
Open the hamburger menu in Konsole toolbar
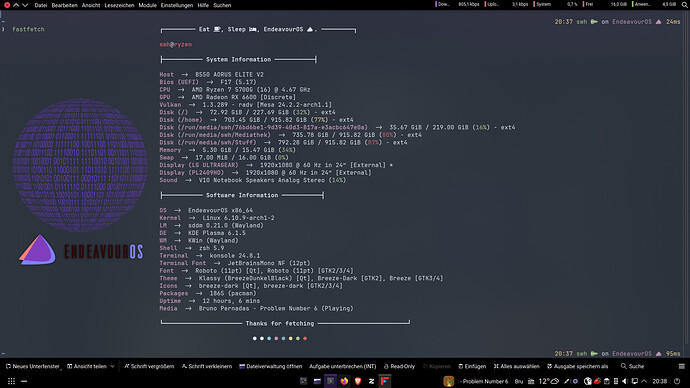coord(681,366)
